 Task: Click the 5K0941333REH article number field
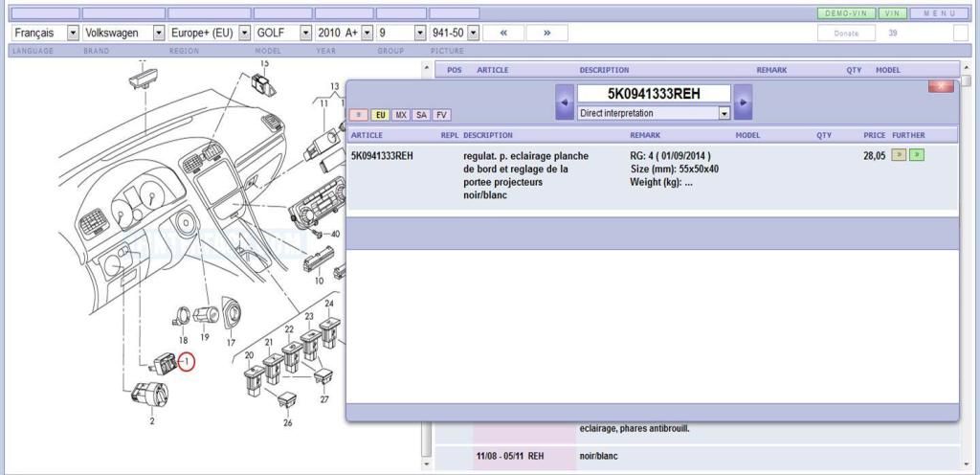click(654, 94)
